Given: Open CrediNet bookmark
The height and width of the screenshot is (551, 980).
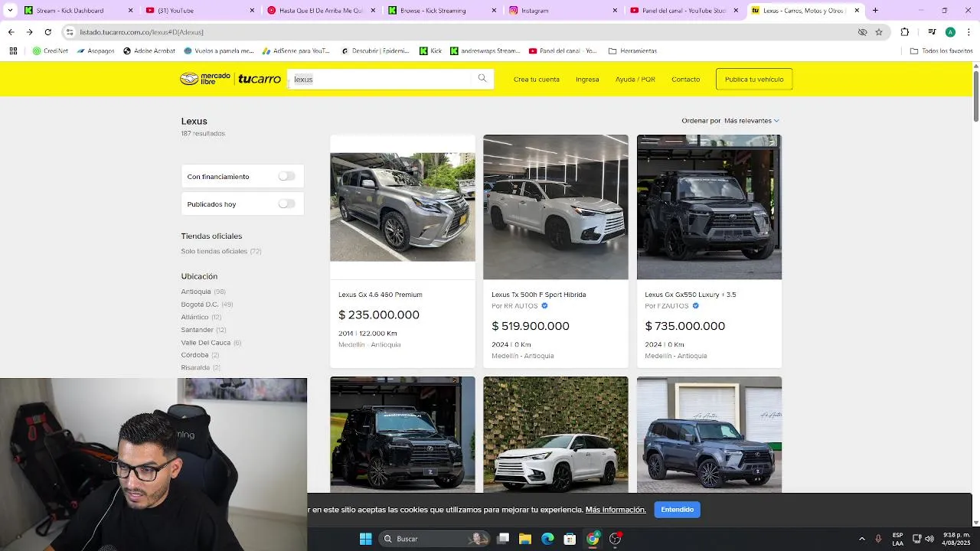Looking at the screenshot, I should (50, 51).
